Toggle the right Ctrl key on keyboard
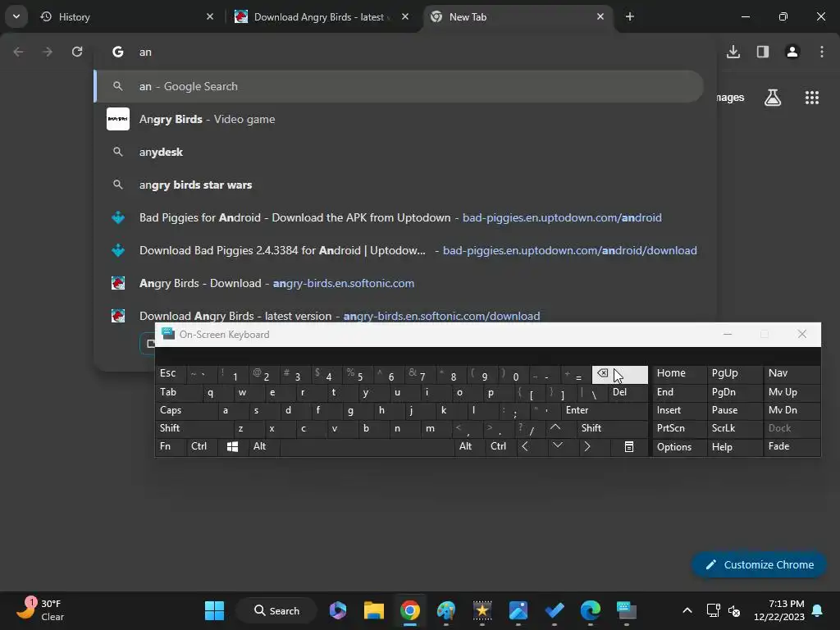 point(500,446)
